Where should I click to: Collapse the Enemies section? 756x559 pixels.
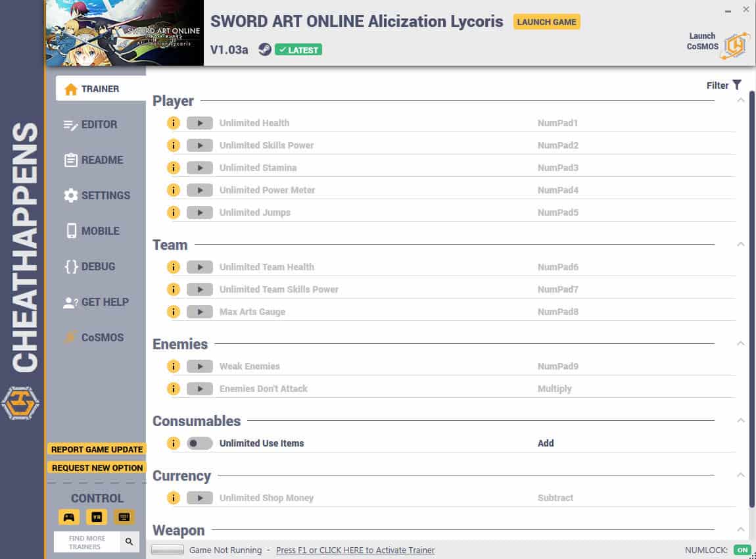(741, 343)
